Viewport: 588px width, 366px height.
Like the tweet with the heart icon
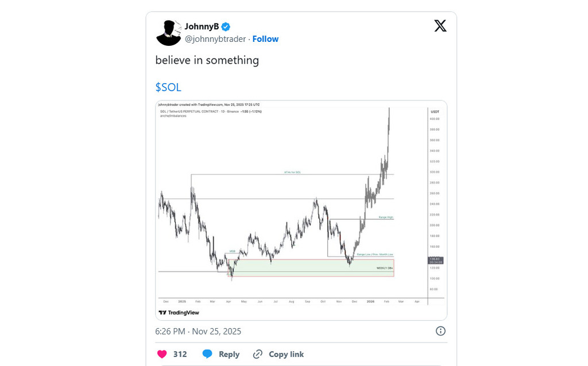[x=162, y=354]
